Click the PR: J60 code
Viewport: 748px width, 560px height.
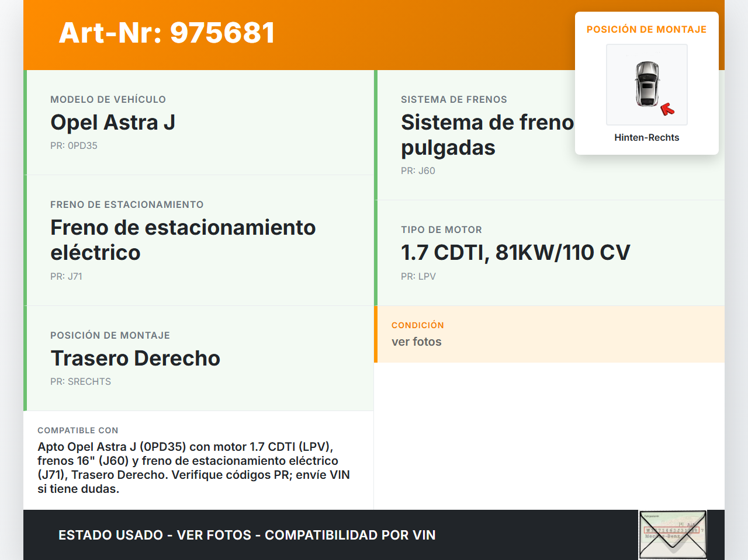click(x=418, y=171)
